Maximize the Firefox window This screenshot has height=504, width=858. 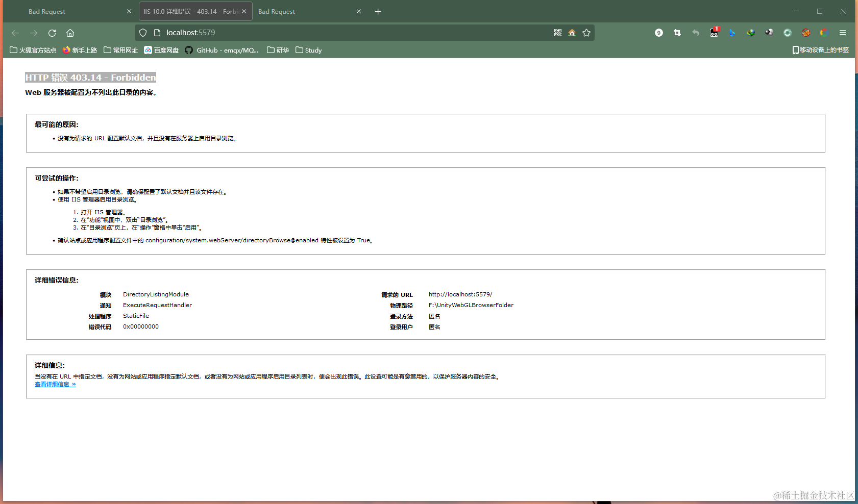pos(820,11)
